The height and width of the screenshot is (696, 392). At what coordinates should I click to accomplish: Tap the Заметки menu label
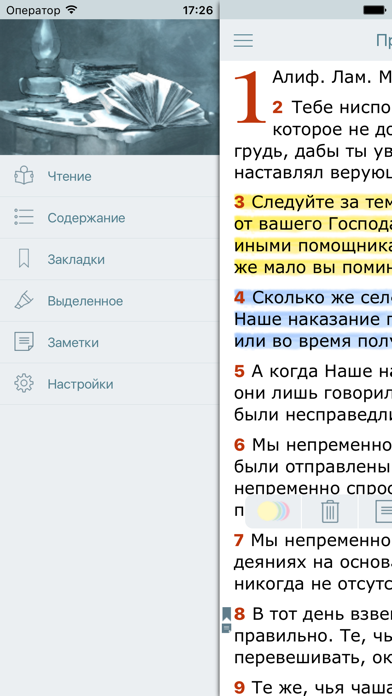coord(73,343)
